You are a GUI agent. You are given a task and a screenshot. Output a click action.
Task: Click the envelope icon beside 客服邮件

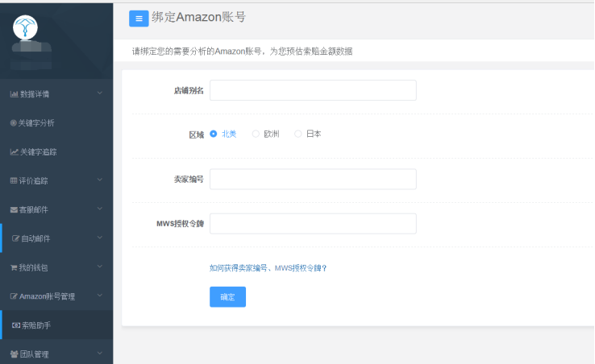[14, 209]
